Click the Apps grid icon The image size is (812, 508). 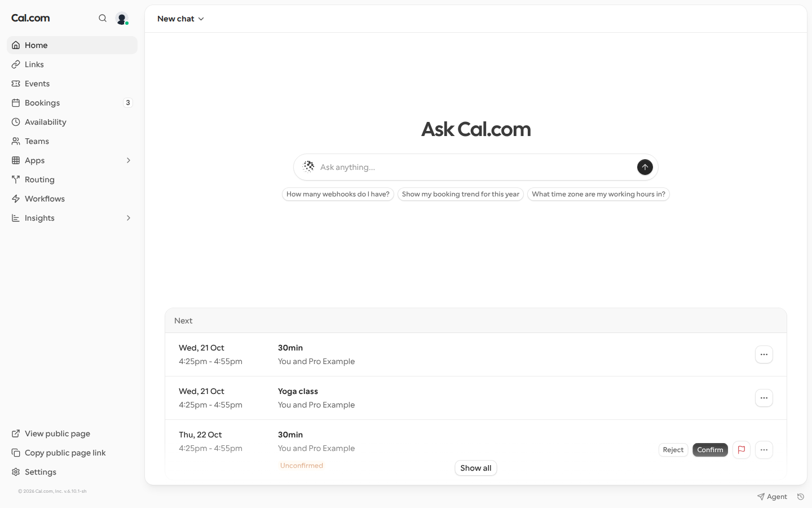[x=16, y=160]
